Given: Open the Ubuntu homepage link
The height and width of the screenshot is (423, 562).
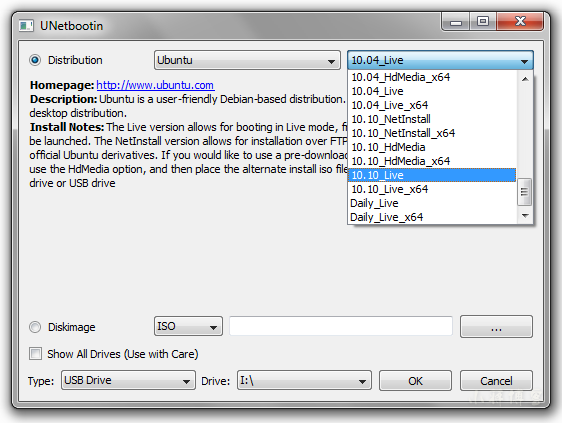Looking at the screenshot, I should click(x=155, y=85).
